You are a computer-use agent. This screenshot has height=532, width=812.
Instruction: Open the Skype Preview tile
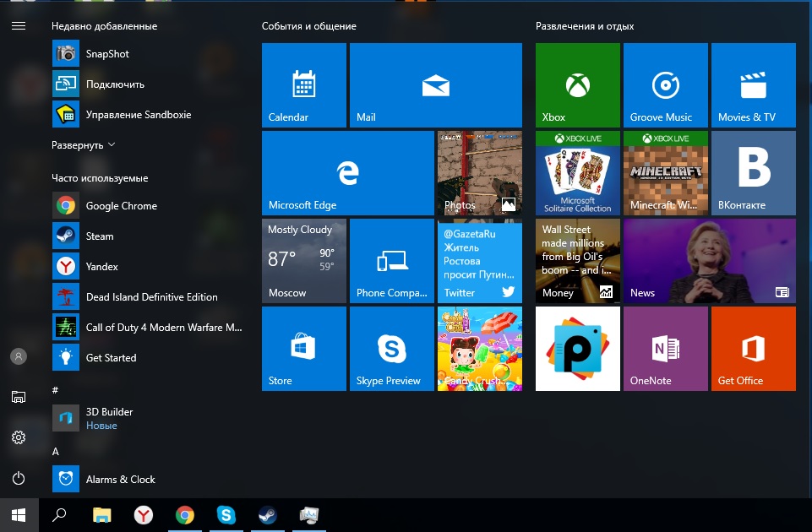(392, 349)
